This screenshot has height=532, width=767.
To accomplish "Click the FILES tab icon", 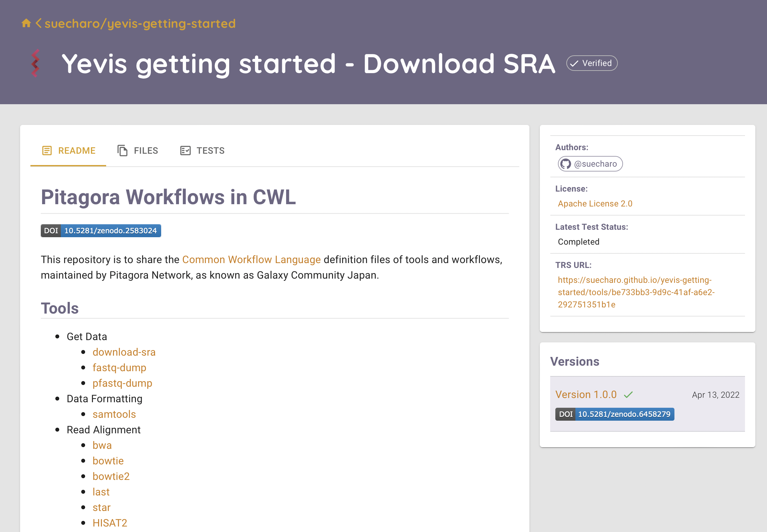I will [x=122, y=151].
